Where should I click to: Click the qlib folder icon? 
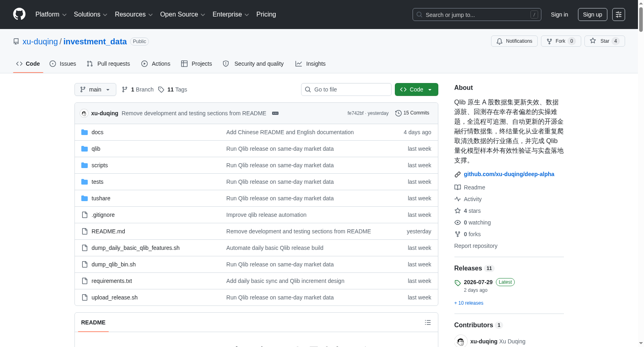coord(85,149)
